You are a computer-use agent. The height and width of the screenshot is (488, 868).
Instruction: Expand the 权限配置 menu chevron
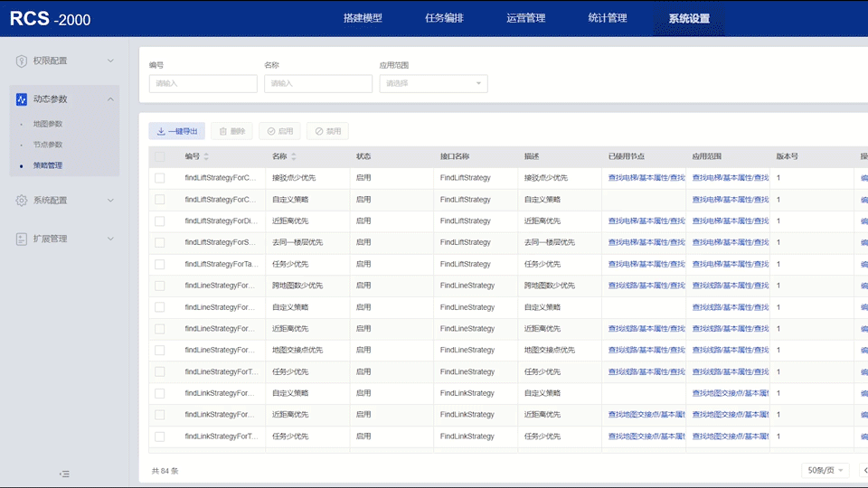click(x=110, y=61)
